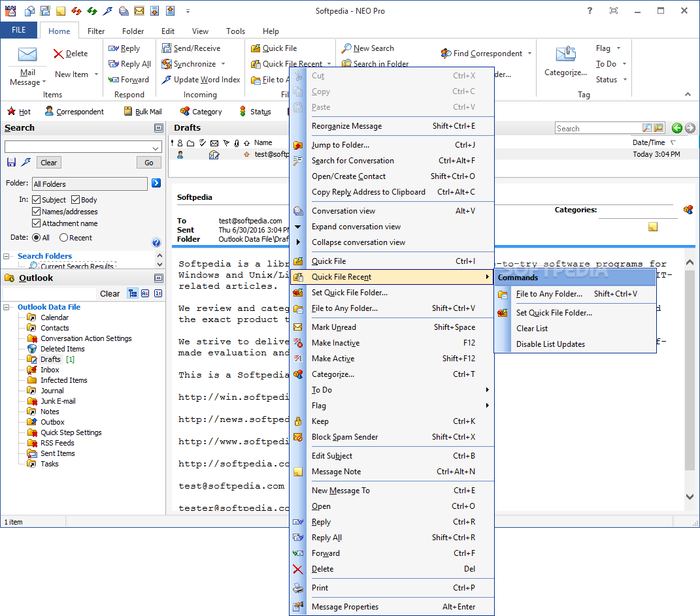Click the Mail Message envelope icon

coord(27,55)
